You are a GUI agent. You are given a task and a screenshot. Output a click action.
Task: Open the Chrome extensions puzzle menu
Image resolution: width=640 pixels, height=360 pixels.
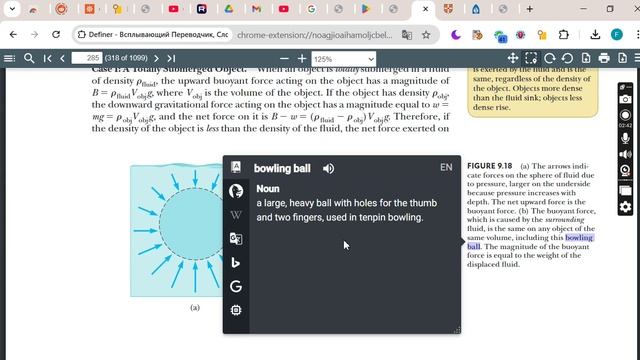click(564, 35)
